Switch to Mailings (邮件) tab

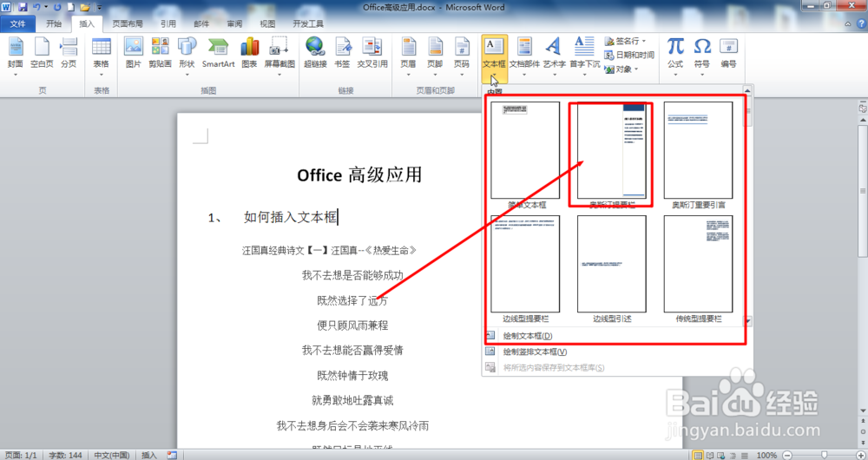pos(201,23)
